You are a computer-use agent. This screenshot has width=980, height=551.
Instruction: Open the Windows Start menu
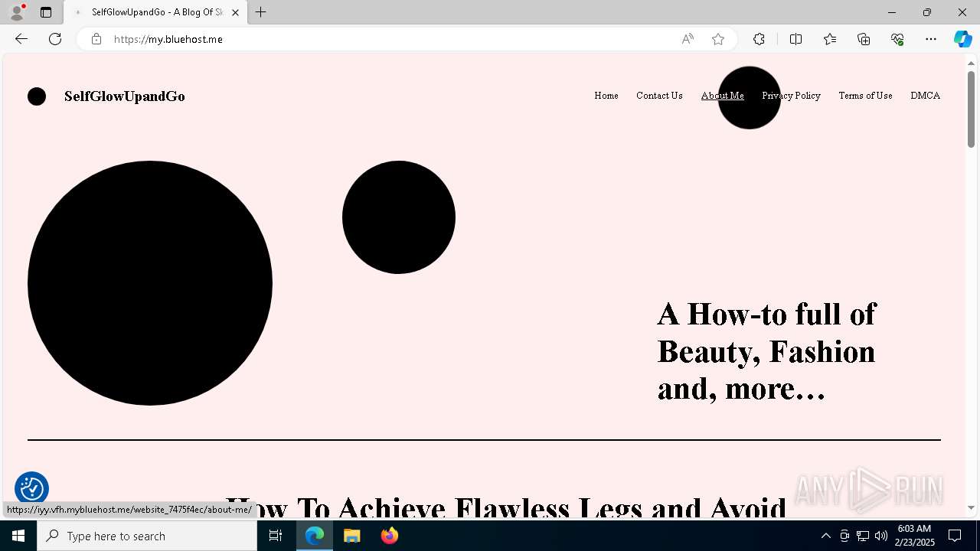[x=18, y=536]
